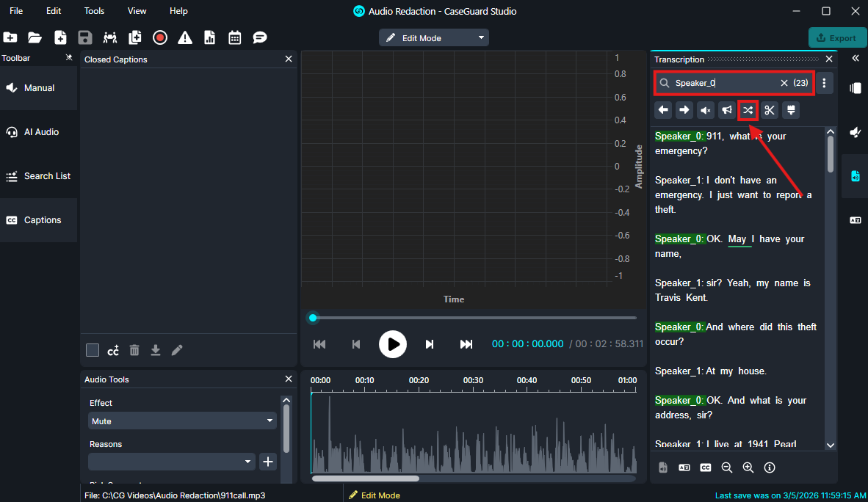Click the scissors icon in Transcription toolbar

(769, 110)
